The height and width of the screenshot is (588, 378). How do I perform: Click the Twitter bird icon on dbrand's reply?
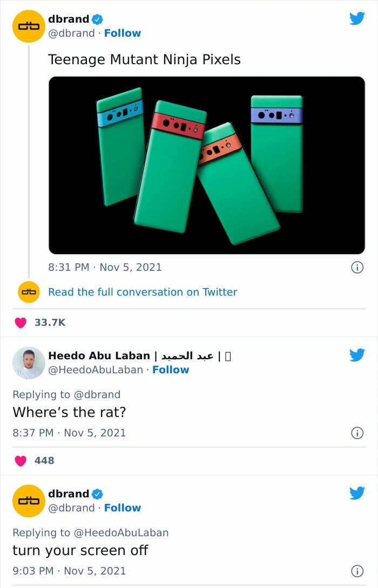[x=357, y=493]
